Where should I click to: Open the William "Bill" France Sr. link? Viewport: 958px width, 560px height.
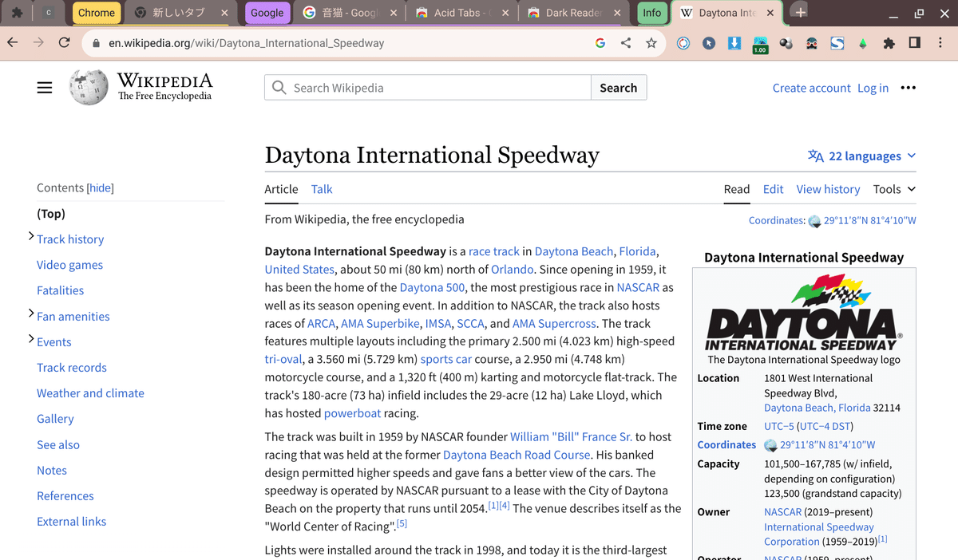(571, 436)
